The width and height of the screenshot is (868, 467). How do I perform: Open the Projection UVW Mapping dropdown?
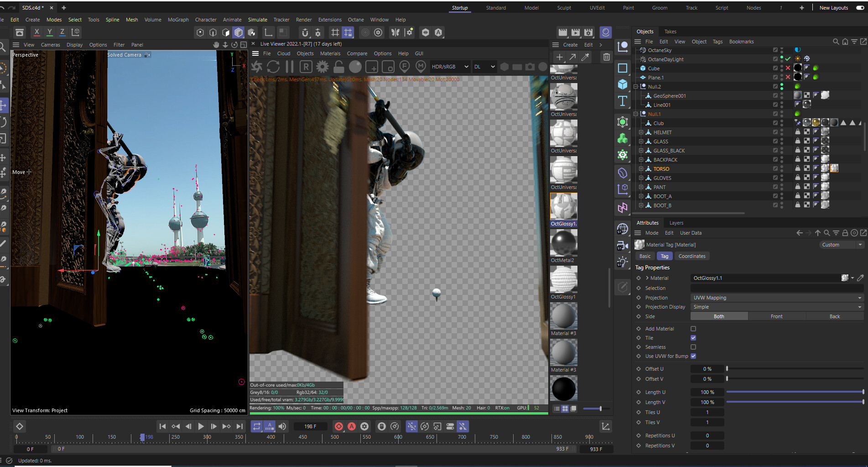(776, 298)
